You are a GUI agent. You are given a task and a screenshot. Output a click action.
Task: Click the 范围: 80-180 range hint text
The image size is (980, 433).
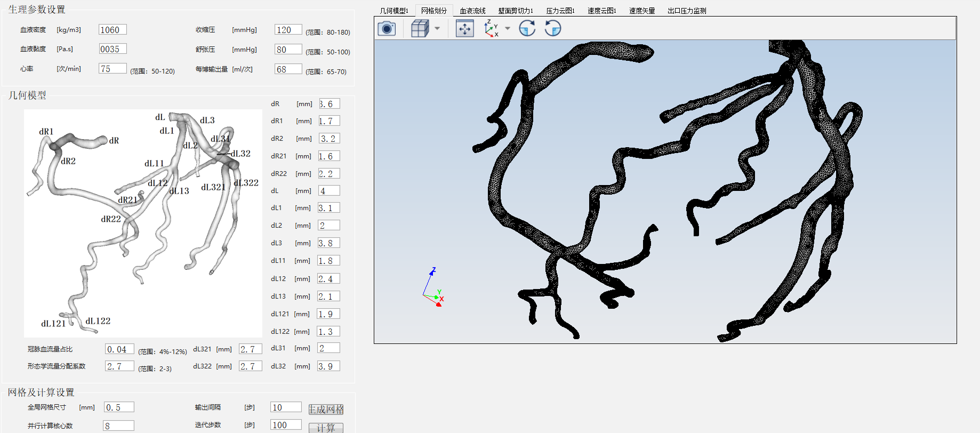click(x=328, y=33)
